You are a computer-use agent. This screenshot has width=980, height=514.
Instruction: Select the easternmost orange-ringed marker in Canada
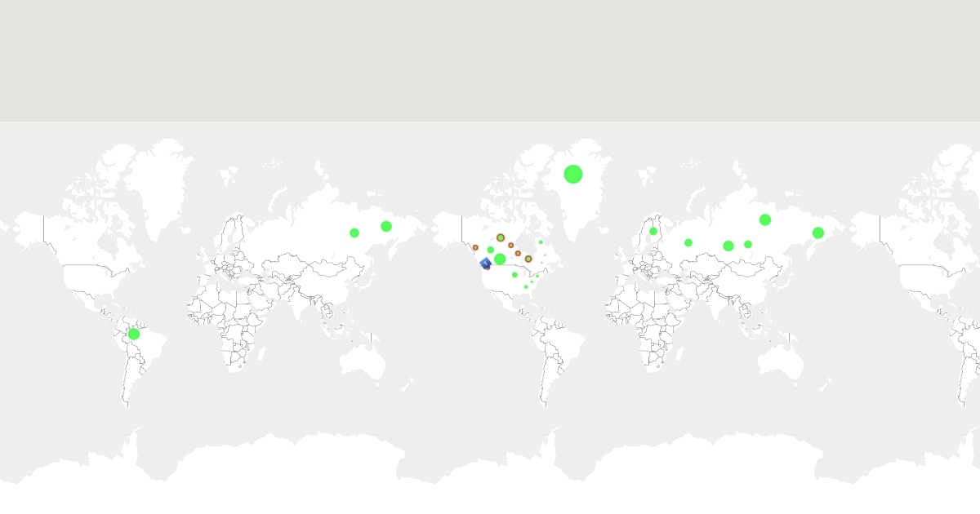528,259
